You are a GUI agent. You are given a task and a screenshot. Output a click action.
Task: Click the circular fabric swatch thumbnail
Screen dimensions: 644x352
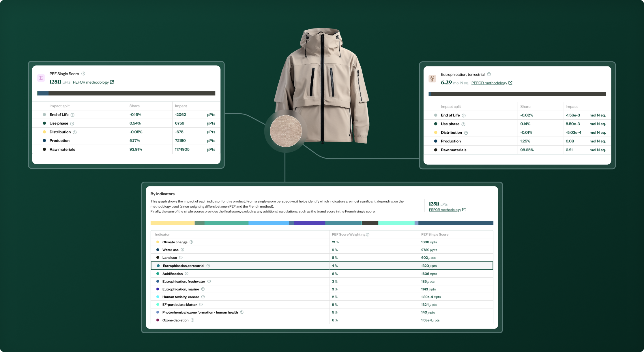point(286,131)
